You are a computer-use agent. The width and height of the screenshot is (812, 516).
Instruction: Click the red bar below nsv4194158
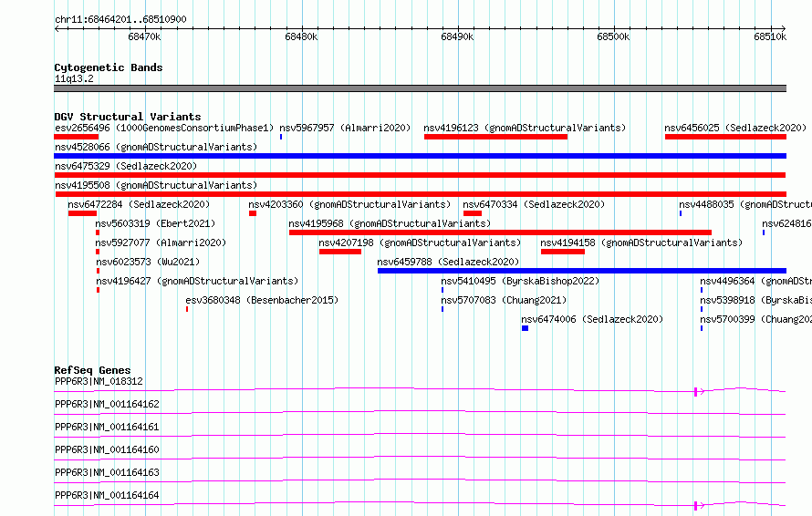click(x=563, y=252)
